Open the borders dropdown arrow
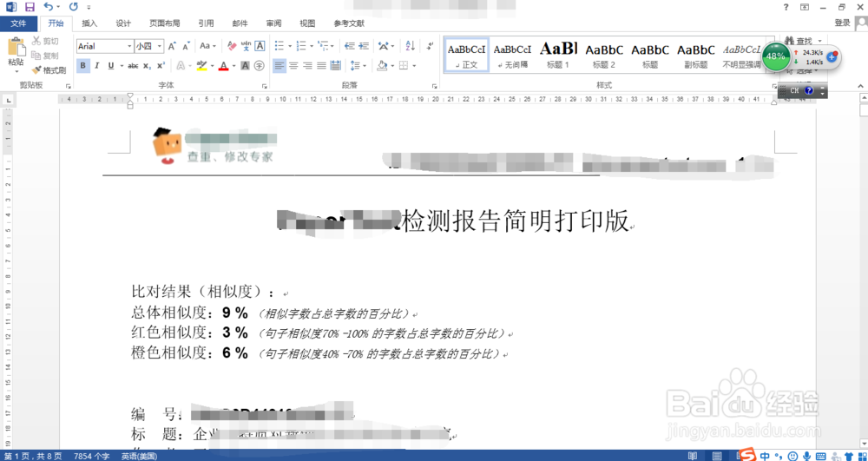The width and height of the screenshot is (868, 461). (x=415, y=66)
